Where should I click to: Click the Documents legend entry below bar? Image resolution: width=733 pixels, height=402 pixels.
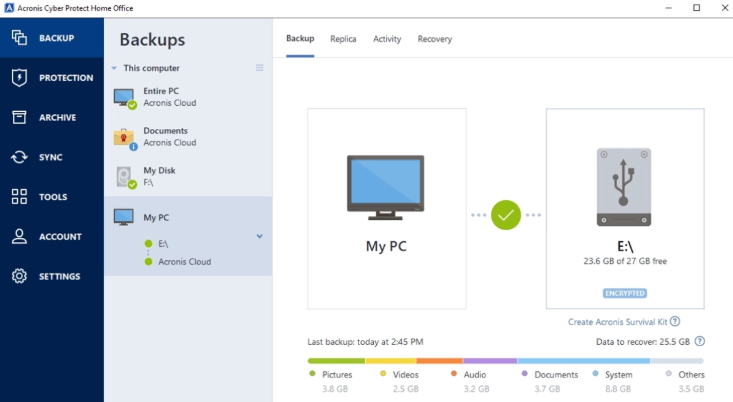tap(550, 381)
